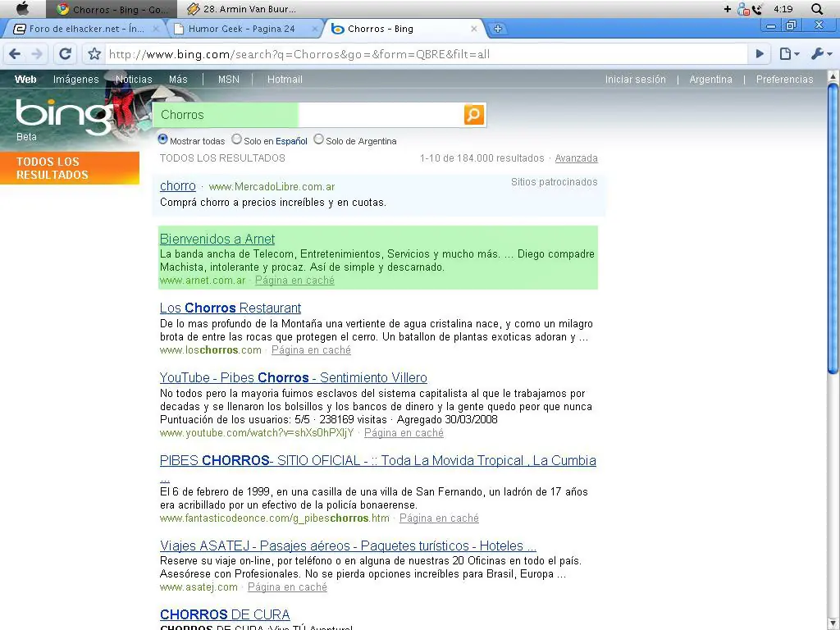This screenshot has height=630, width=840.
Task: Click the www.youtube.com/watch URL text
Action: tap(257, 433)
